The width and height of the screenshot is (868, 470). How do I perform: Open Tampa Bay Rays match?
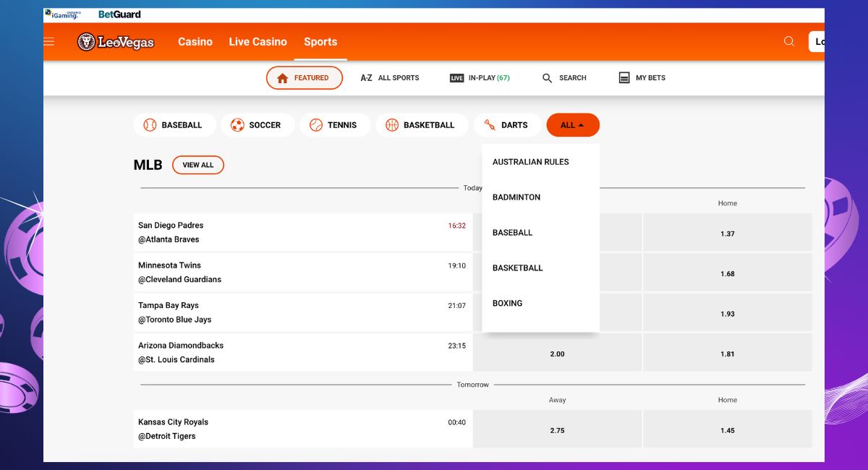point(169,305)
